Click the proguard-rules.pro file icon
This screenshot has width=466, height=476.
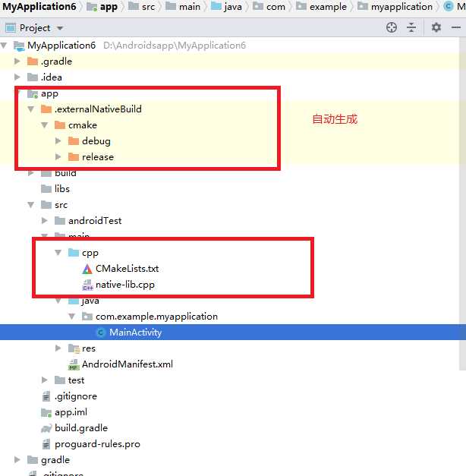click(x=46, y=444)
